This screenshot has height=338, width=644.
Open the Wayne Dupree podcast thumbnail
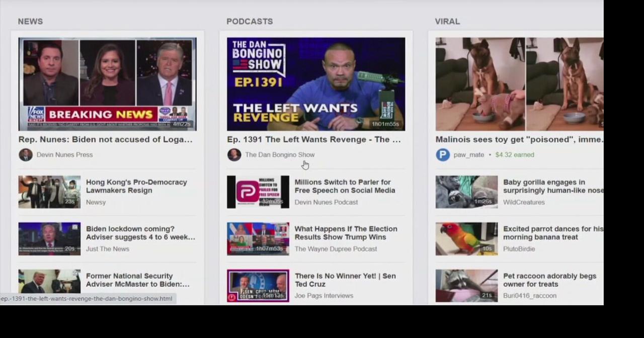[258, 239]
